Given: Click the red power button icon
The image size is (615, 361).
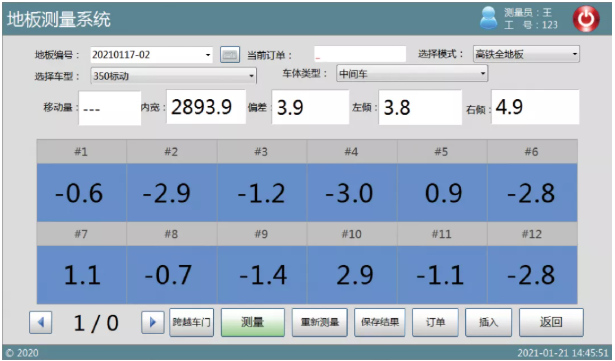Looking at the screenshot, I should [x=586, y=18].
